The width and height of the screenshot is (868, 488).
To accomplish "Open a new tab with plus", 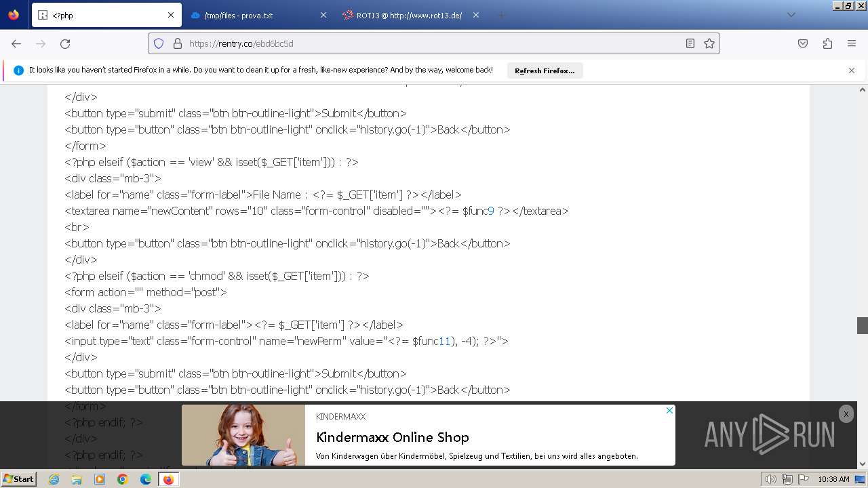I will pos(501,15).
